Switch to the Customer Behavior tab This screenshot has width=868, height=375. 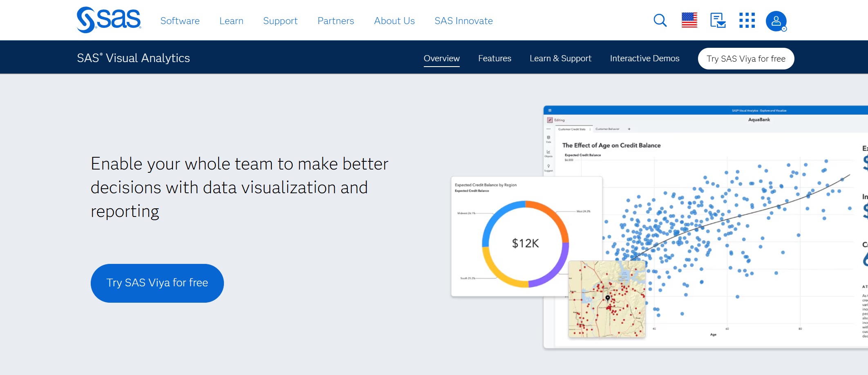point(607,129)
